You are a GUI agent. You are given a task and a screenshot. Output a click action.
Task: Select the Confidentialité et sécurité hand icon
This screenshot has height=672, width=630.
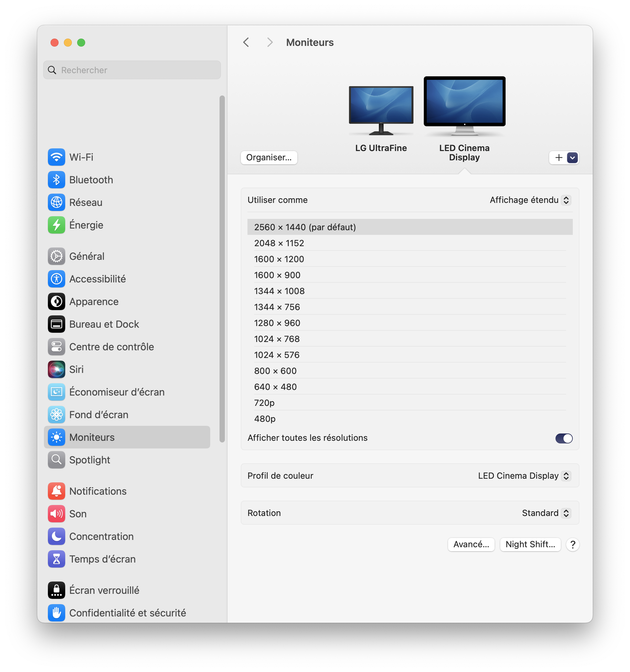57,613
